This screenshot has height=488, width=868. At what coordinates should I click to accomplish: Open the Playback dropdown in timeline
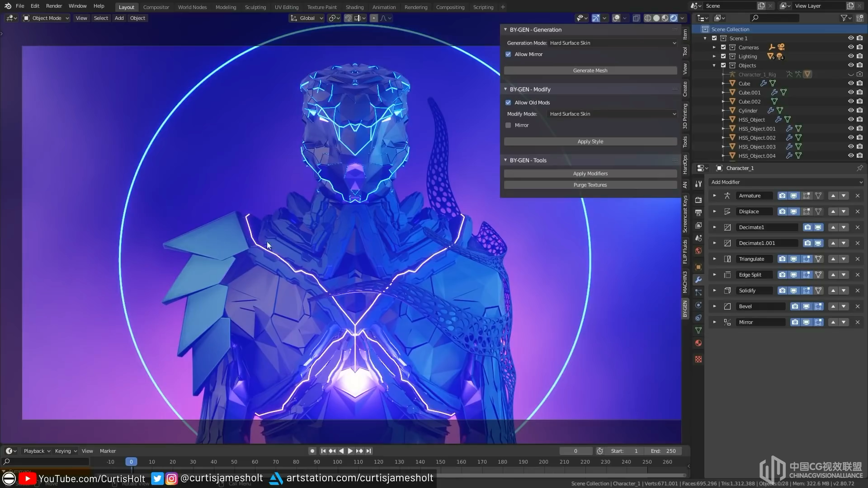click(x=37, y=451)
